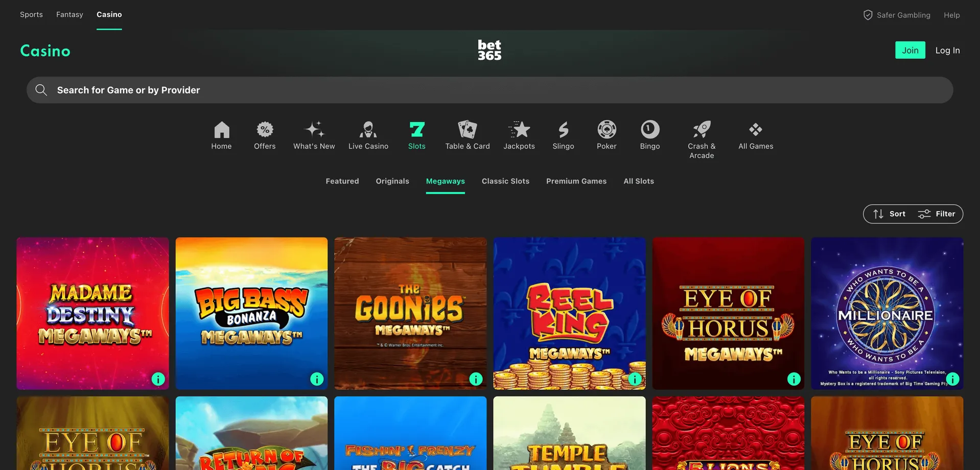Viewport: 980px width, 470px height.
Task: Open Temple Tumble game tile
Action: (x=569, y=433)
